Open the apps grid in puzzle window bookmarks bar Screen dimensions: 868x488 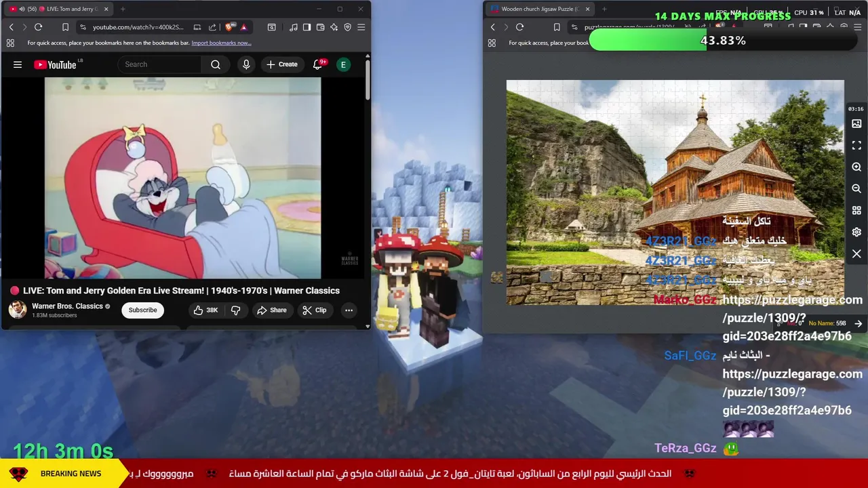coord(492,43)
